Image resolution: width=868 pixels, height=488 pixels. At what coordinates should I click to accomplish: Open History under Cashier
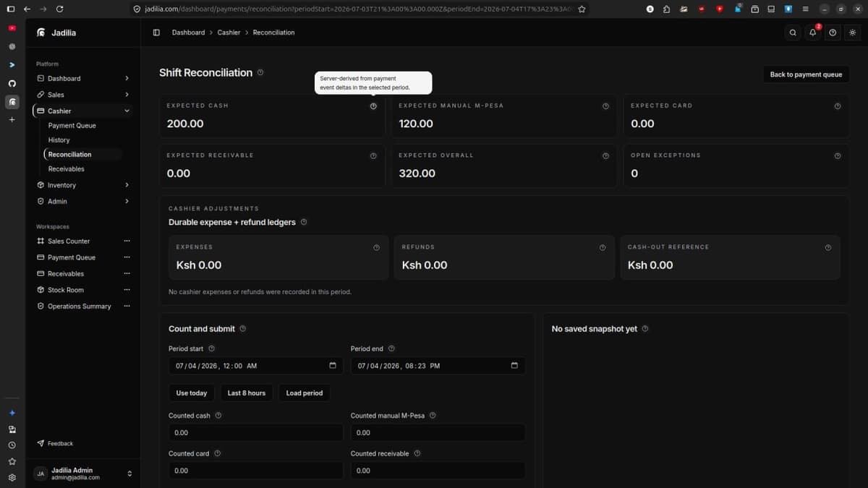click(59, 140)
